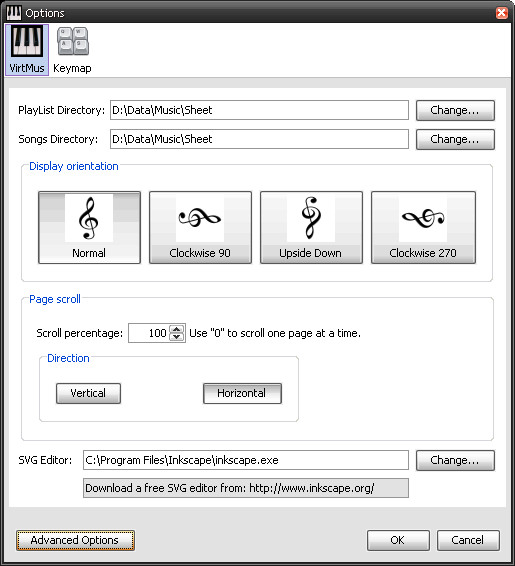Click the "Use "0" to scroll one page" hint
The height and width of the screenshot is (566, 515).
click(x=275, y=333)
